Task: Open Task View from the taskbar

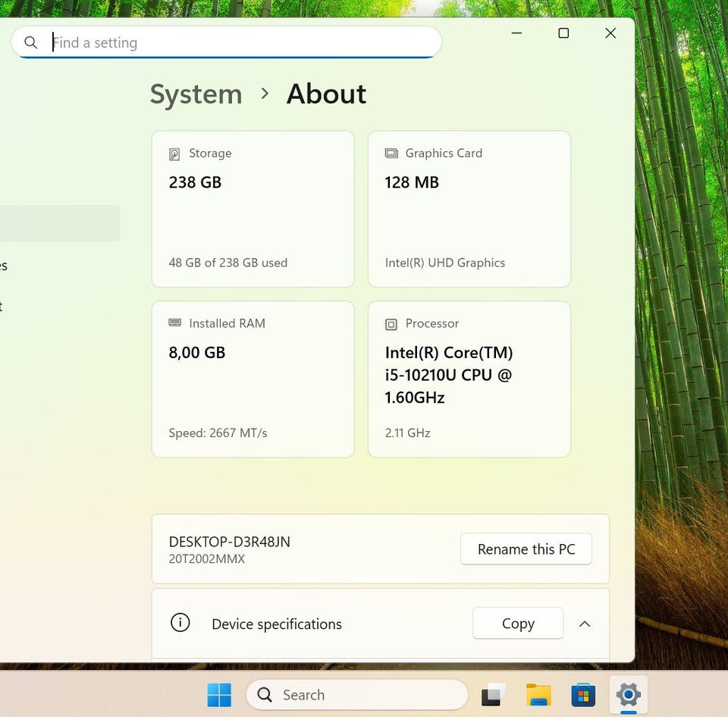Action: (x=494, y=694)
